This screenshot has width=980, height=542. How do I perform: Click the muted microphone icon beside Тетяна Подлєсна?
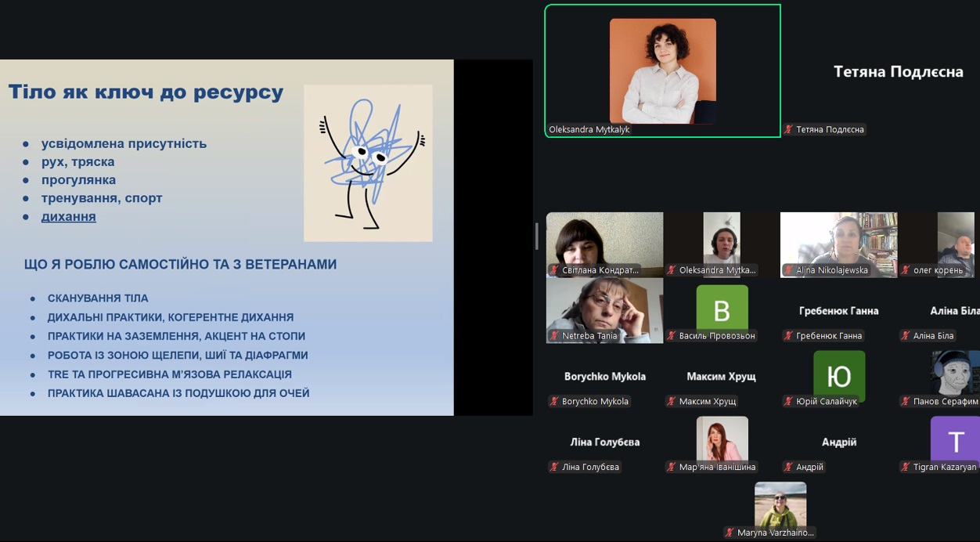pyautogui.click(x=789, y=130)
